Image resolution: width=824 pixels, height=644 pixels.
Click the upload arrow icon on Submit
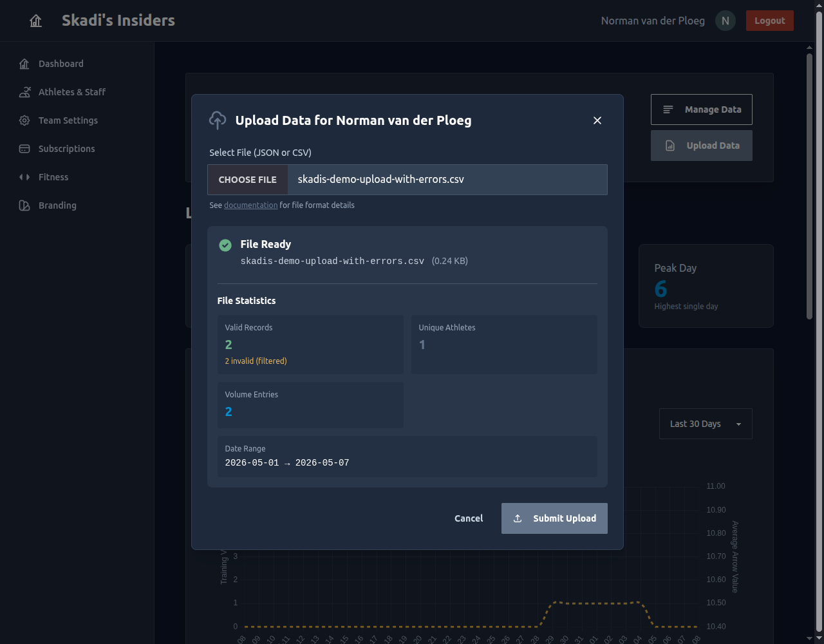517,518
